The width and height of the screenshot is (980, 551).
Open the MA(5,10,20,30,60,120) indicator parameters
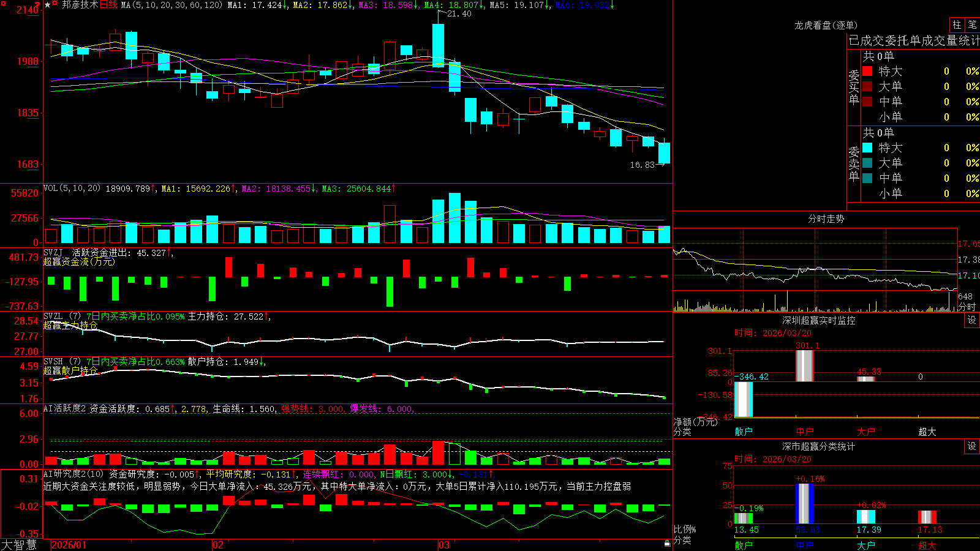point(171,5)
